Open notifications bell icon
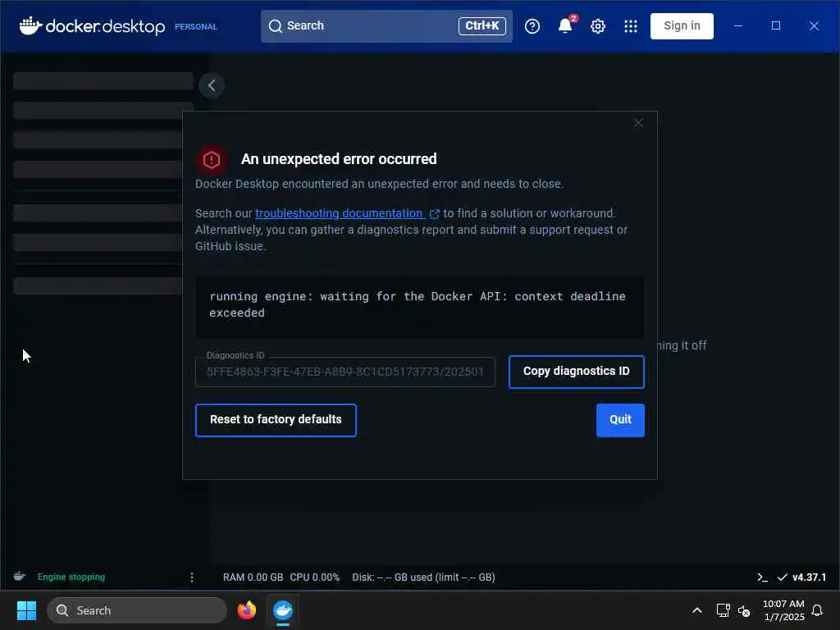This screenshot has height=630, width=840. coord(565,25)
